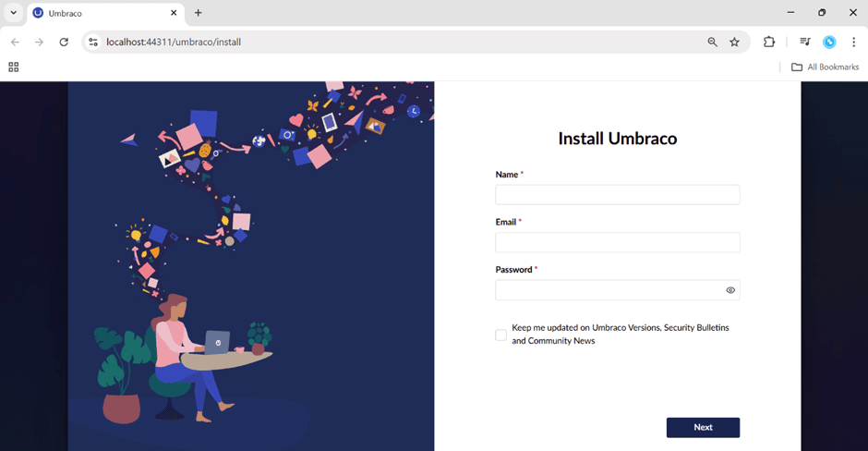Screen dimensions: 868x451
Task: Reload the Umbraco install page
Action: click(64, 42)
